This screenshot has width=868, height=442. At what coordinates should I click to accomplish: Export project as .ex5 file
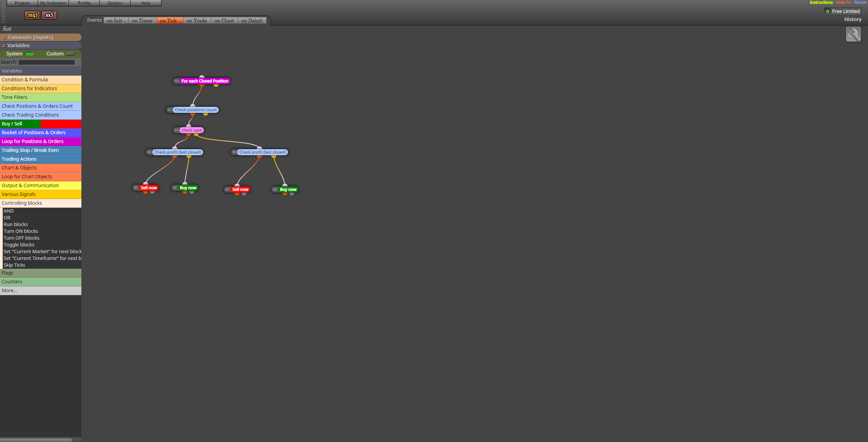(49, 15)
